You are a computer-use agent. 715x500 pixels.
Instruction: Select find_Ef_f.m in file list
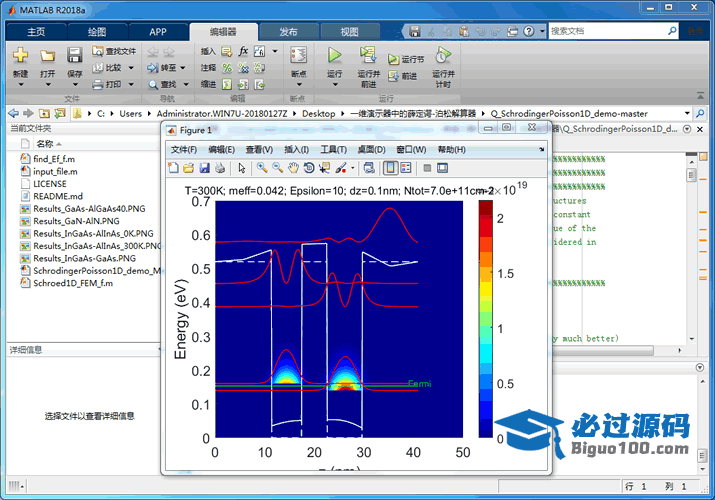pyautogui.click(x=54, y=159)
